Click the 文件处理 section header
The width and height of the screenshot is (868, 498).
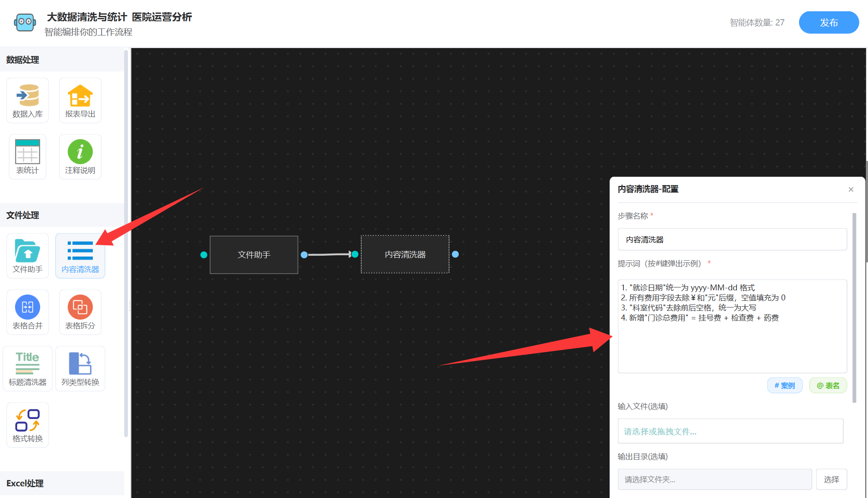tap(62, 215)
